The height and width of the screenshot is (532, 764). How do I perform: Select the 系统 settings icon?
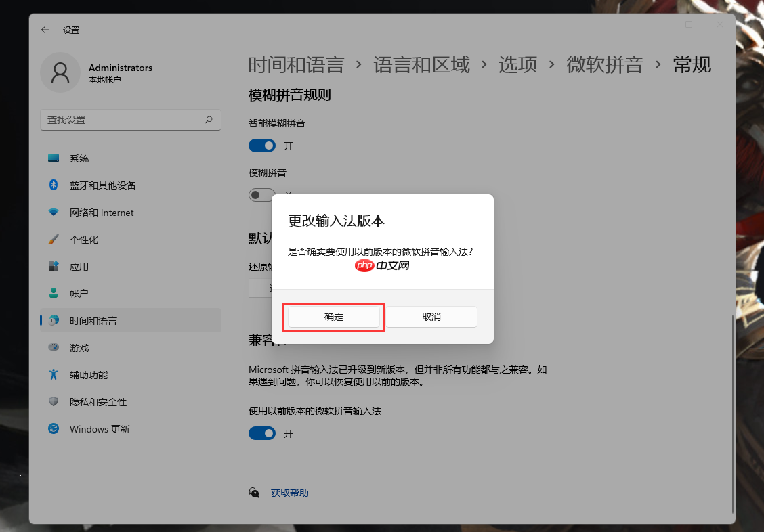tap(54, 158)
